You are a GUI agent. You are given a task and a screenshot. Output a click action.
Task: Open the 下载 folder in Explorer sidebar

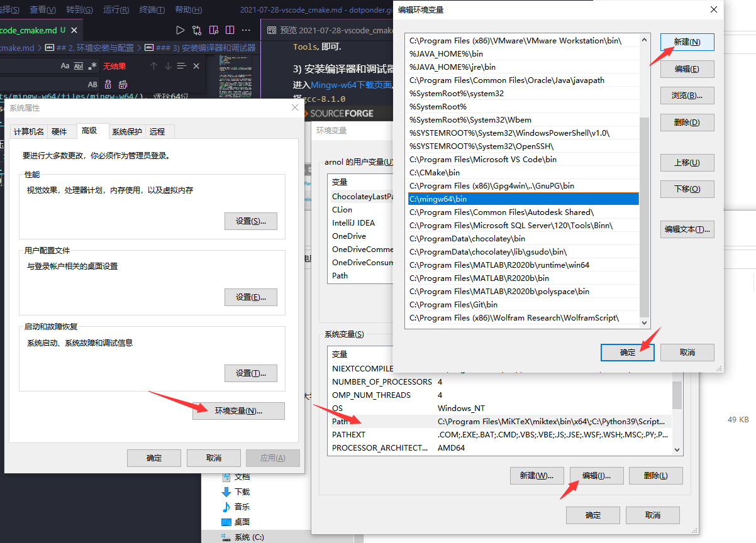click(242, 491)
